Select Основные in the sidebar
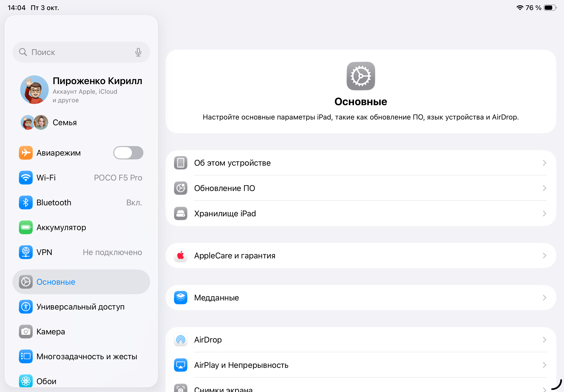 (81, 282)
